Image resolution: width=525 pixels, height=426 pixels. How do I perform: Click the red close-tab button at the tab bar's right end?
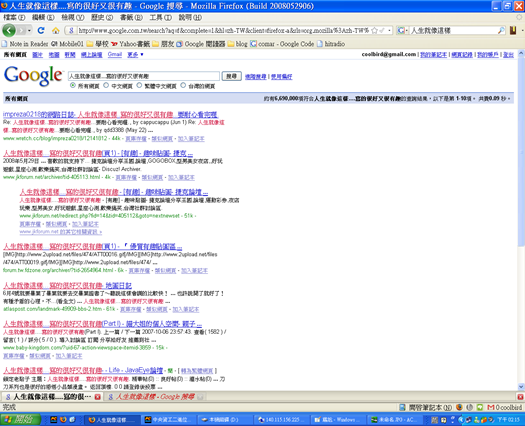[520, 397]
